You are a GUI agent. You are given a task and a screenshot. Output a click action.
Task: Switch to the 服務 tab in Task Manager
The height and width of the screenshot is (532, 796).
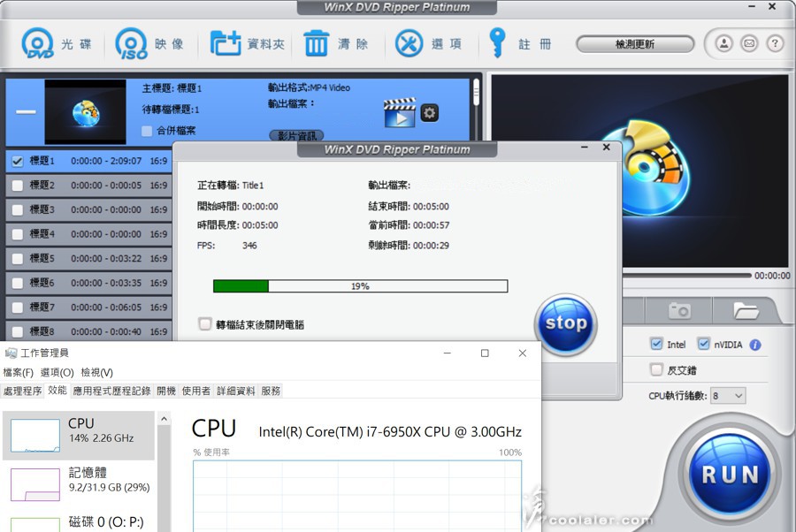pyautogui.click(x=271, y=391)
